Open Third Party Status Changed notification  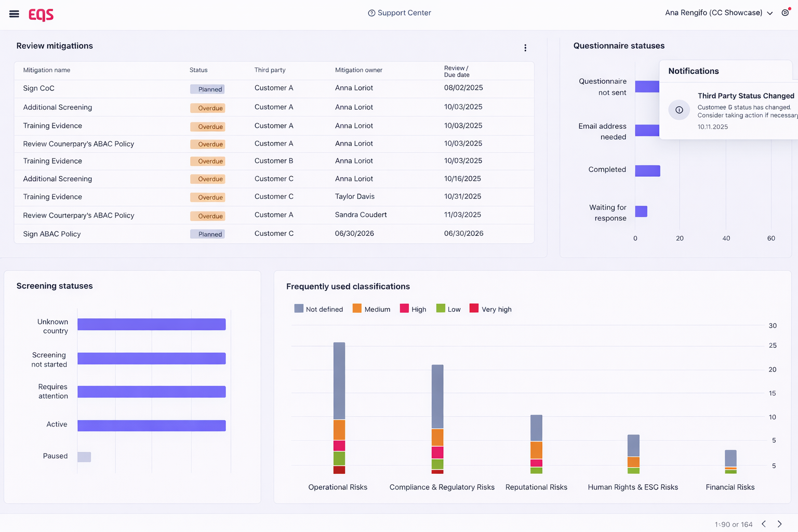(746, 96)
